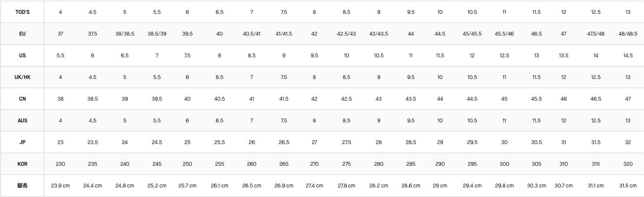Click the UK/HK row label
This screenshot has width=644, height=197.
tap(22, 77)
